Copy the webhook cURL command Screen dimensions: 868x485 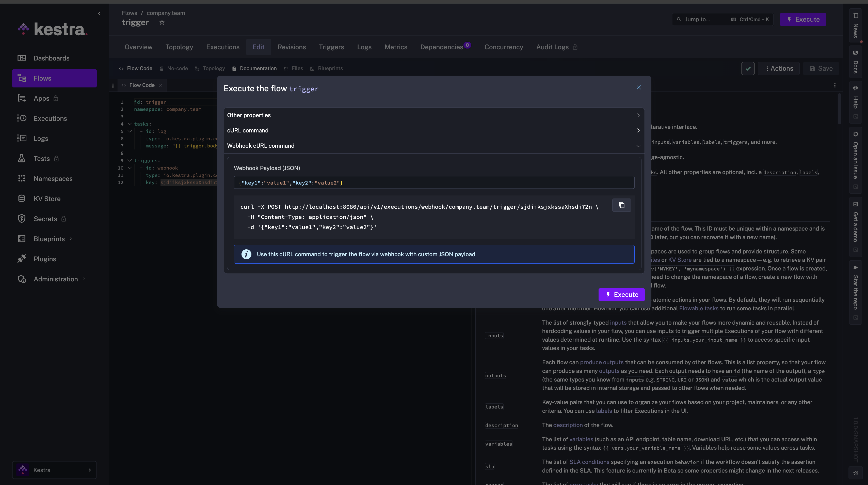(x=622, y=205)
